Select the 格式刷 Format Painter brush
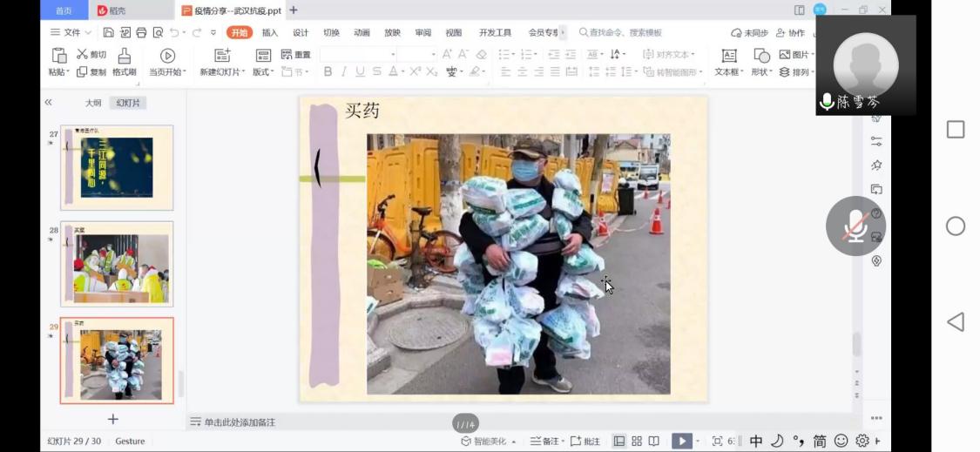 click(x=125, y=55)
